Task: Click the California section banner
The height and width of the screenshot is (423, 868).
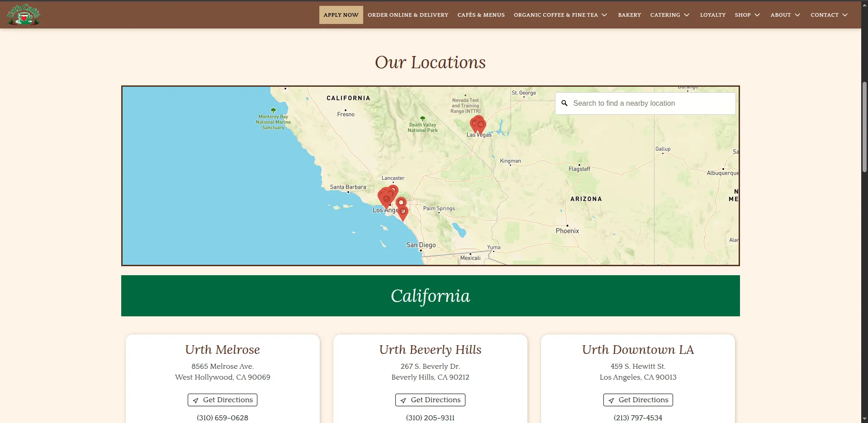Action: [431, 296]
